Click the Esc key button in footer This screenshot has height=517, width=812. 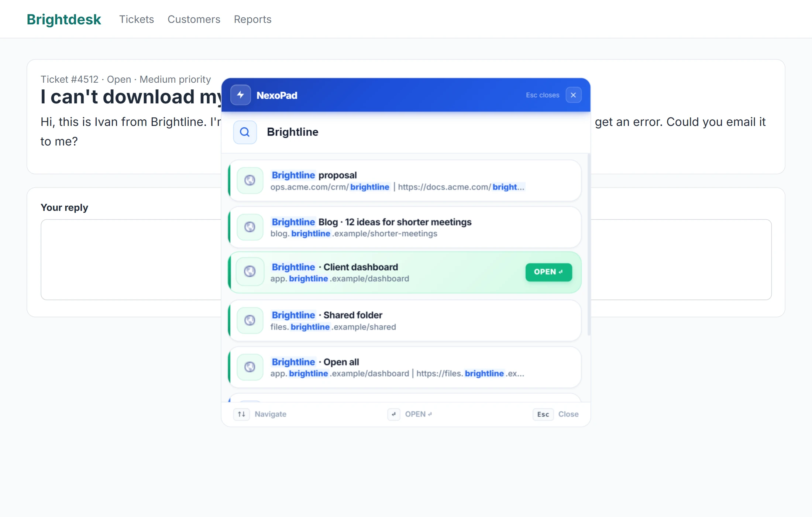(x=543, y=414)
